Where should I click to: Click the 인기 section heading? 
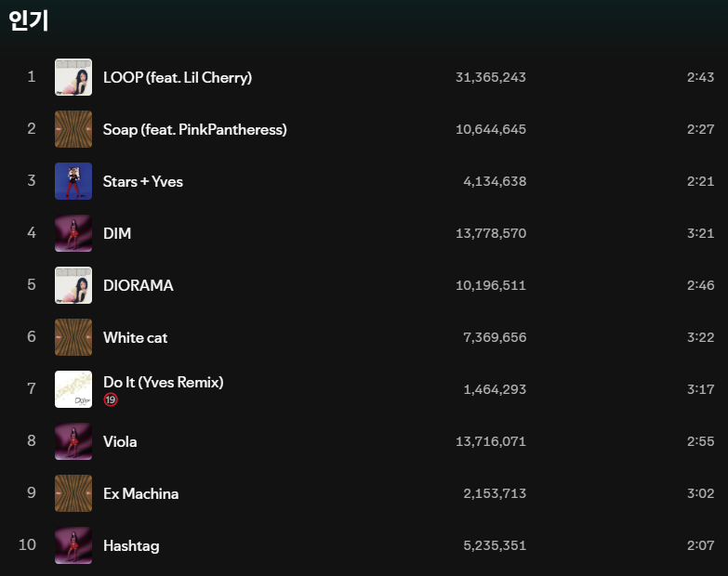[x=28, y=20]
